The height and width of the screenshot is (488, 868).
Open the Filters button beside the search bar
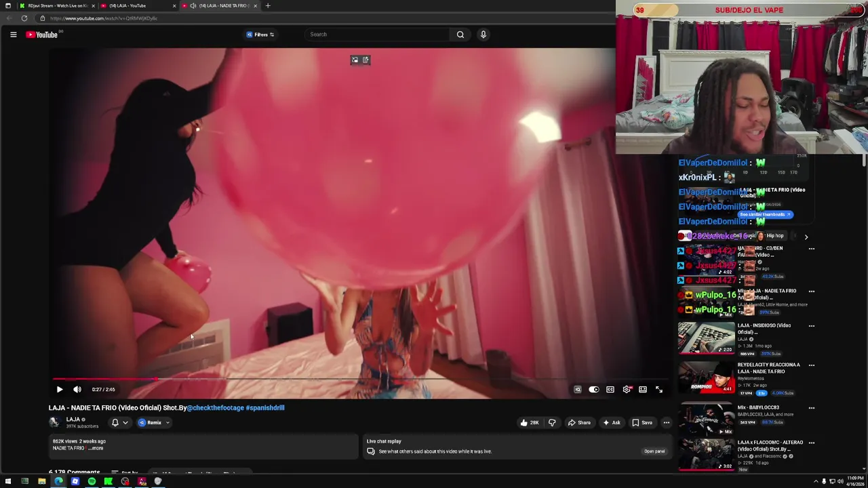260,35
